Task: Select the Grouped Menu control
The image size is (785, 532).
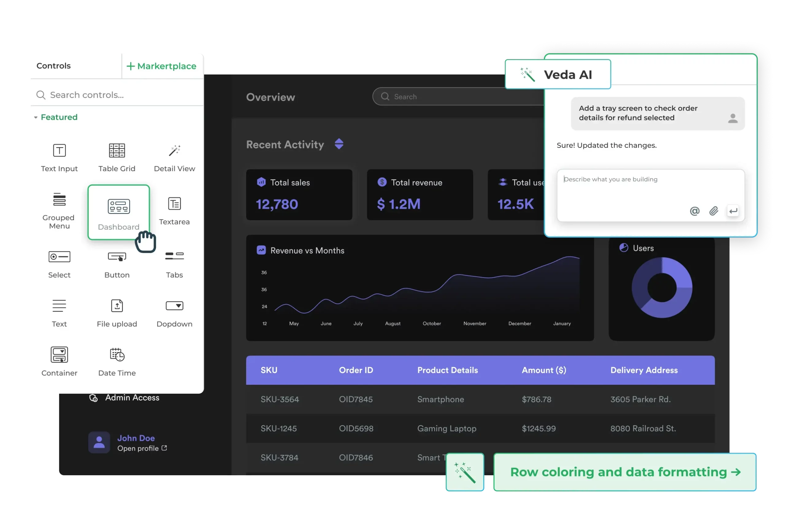Action: point(59,209)
